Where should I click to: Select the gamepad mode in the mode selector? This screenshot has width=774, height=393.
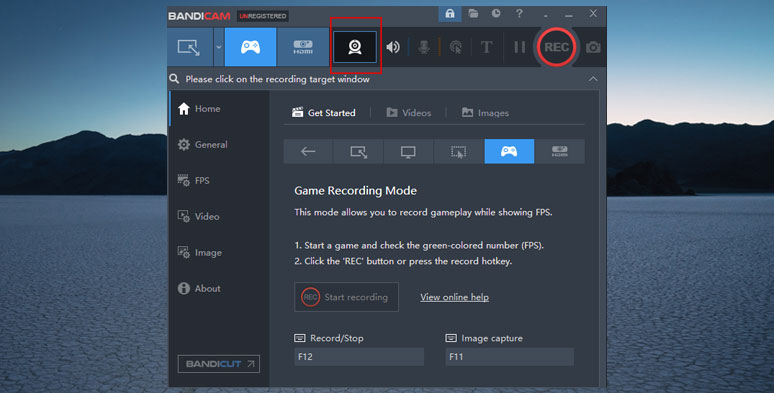(509, 151)
